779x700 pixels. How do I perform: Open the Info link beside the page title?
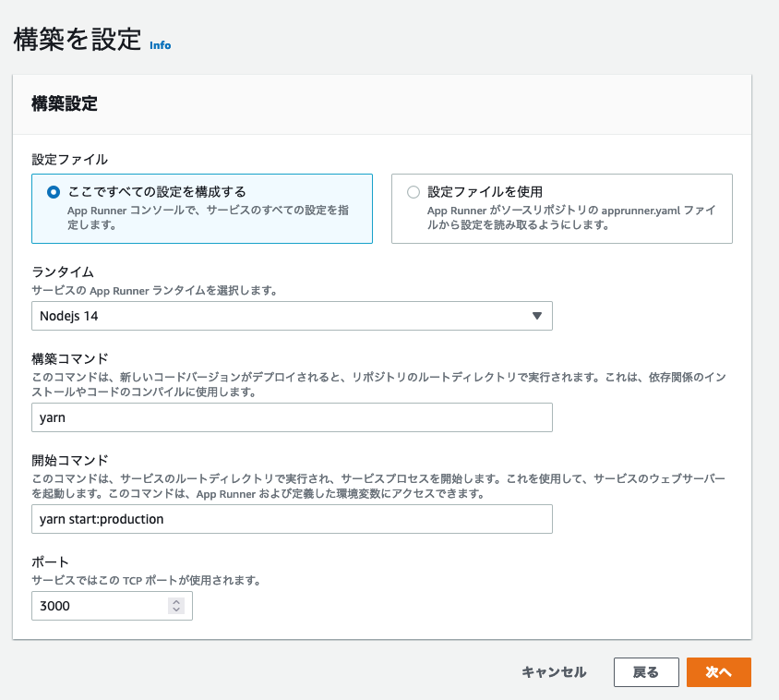coord(160,44)
